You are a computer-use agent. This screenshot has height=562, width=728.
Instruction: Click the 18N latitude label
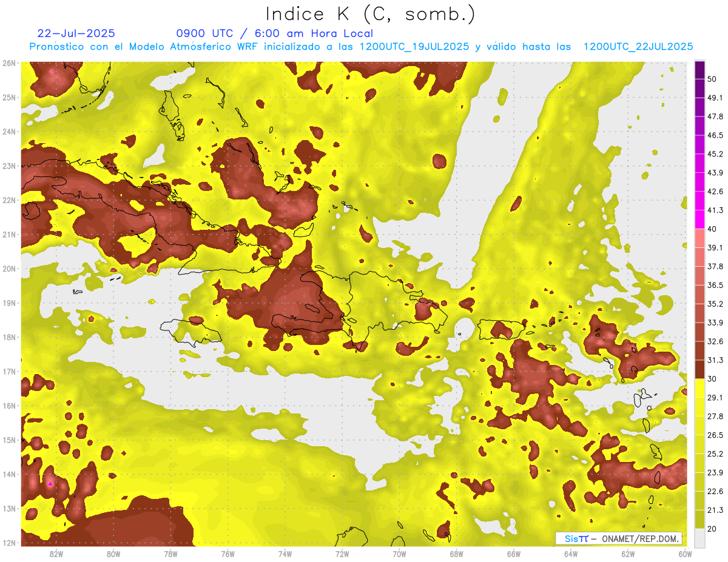(8, 336)
